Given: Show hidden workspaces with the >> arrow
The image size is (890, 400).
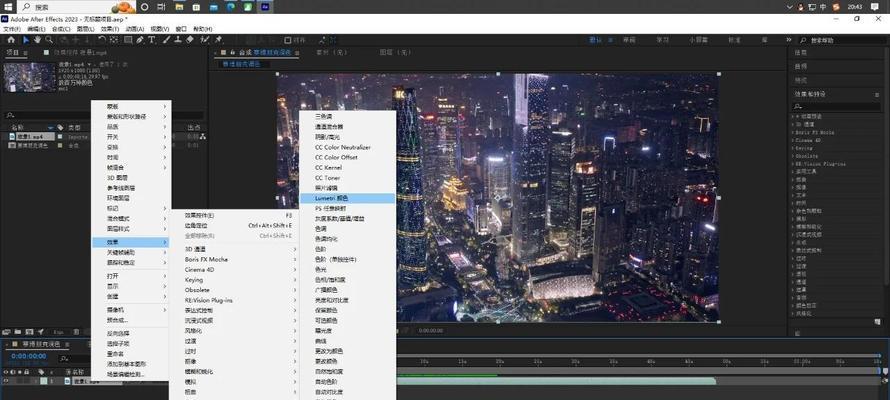Looking at the screenshot, I should (788, 40).
